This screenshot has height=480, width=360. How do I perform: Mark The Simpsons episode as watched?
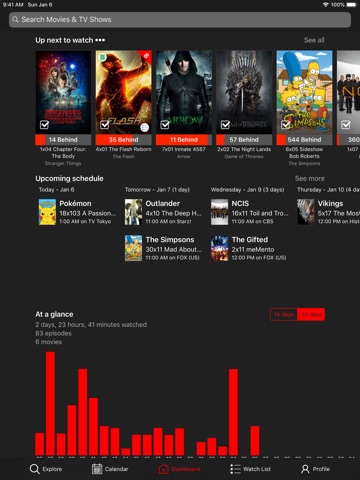click(x=286, y=125)
